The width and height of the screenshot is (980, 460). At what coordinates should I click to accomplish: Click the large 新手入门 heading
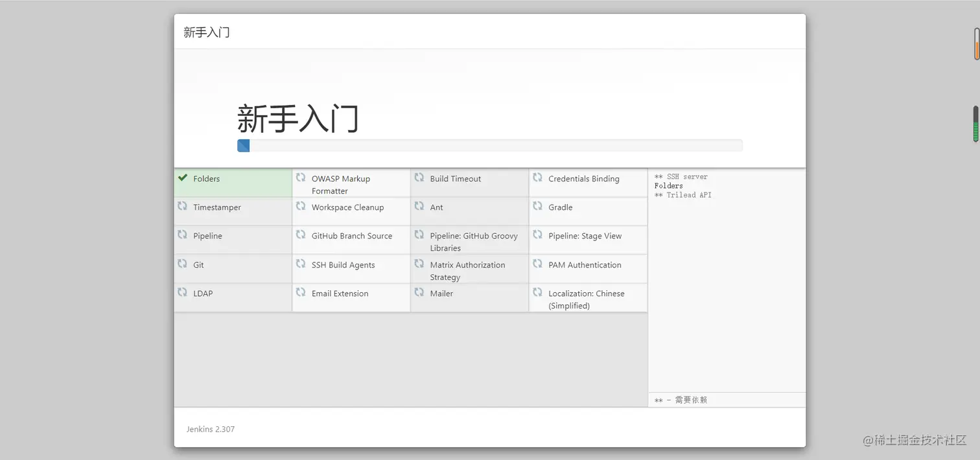[298, 119]
